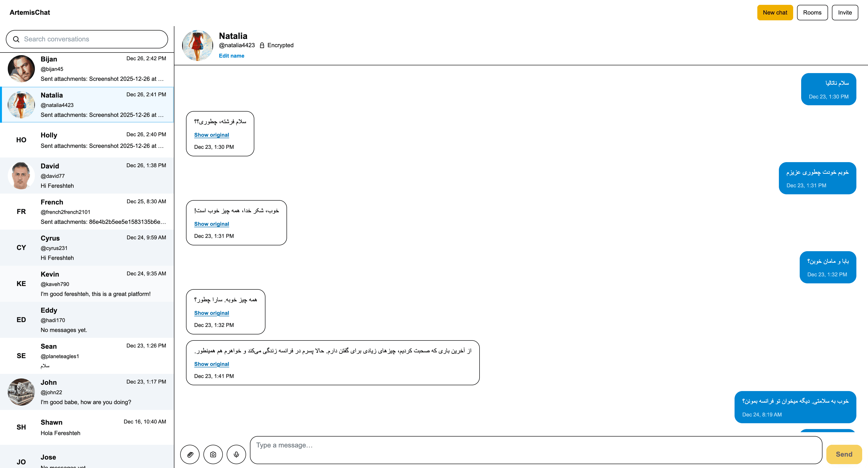Attach a file using the paperclip icon
The height and width of the screenshot is (468, 868).
click(x=190, y=454)
